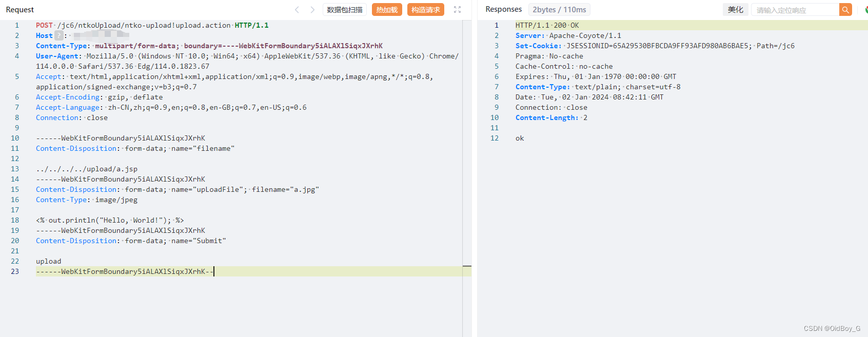Click the Set-Cookie JSESSIONID line
The width and height of the screenshot is (868, 337).
pyautogui.click(x=655, y=46)
